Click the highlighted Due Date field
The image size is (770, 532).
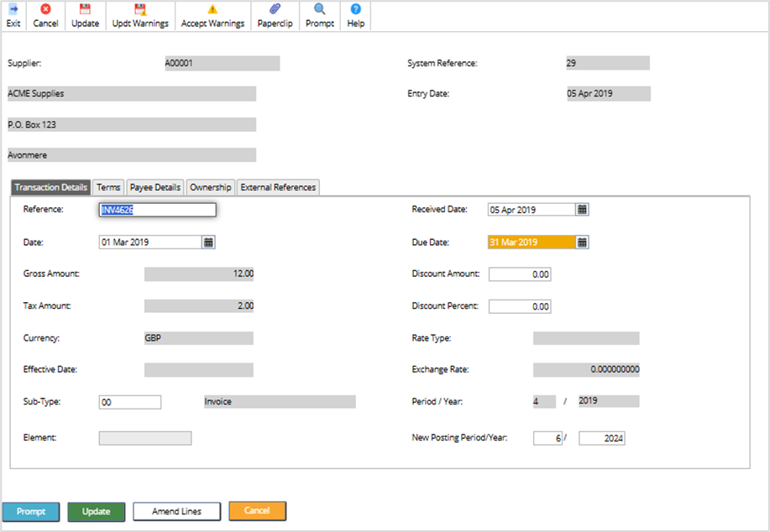(532, 242)
